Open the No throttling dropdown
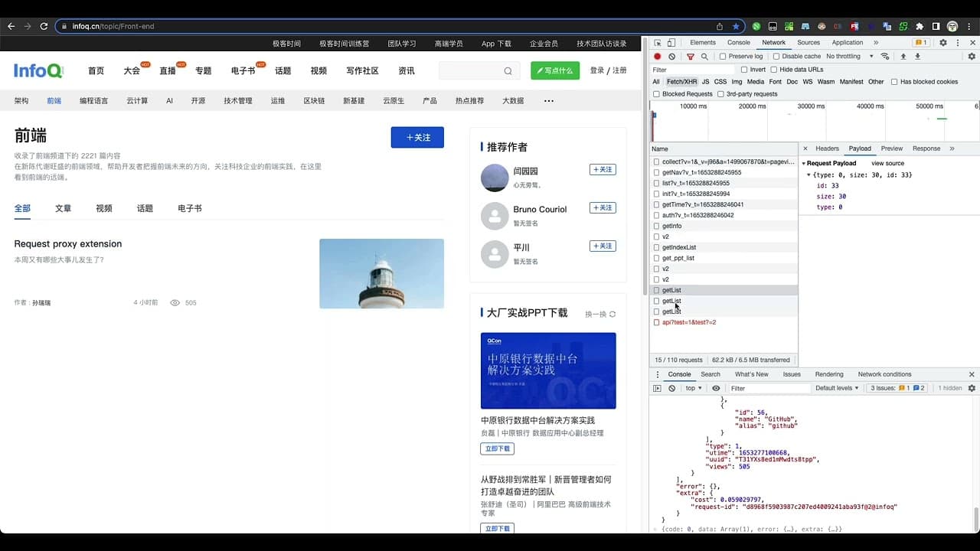The width and height of the screenshot is (980, 551). [850, 57]
